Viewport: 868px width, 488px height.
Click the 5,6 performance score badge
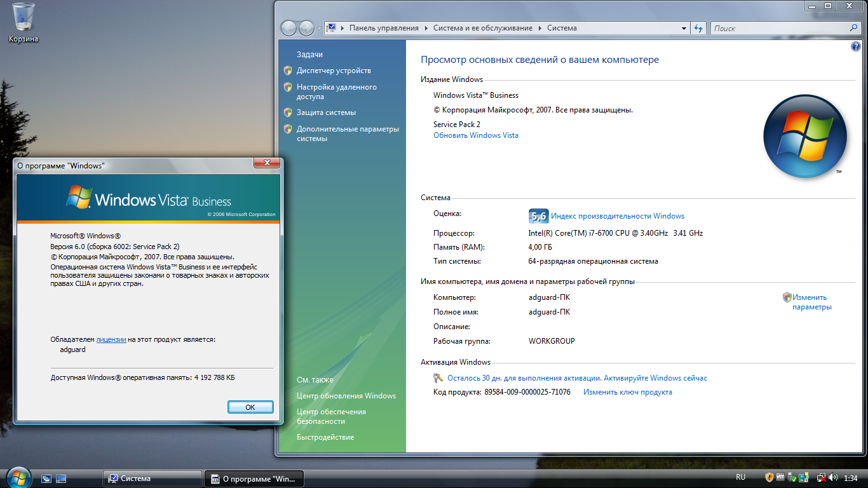pos(538,216)
